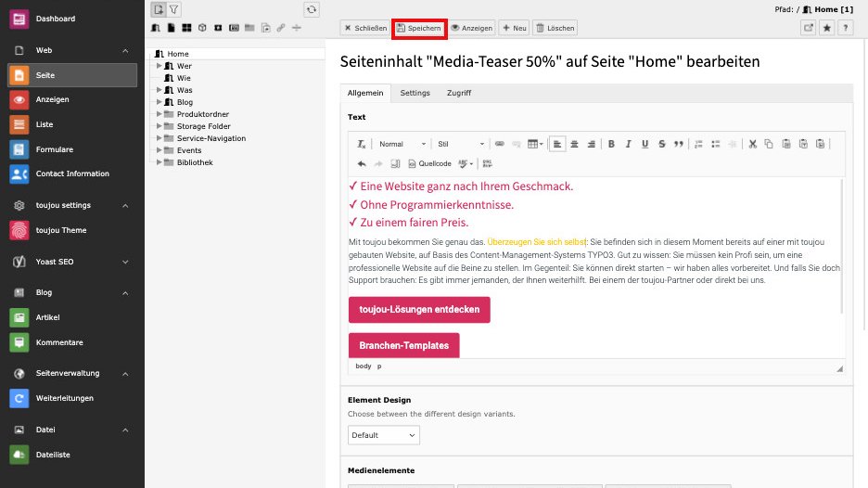The height and width of the screenshot is (488, 868).
Task: Open the Zugriff tab
Action: [458, 93]
